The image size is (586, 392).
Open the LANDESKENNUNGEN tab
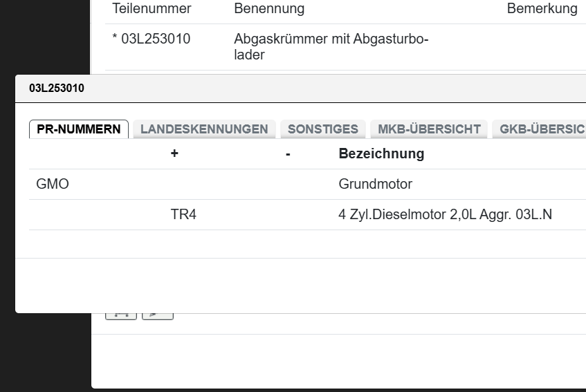(x=204, y=129)
